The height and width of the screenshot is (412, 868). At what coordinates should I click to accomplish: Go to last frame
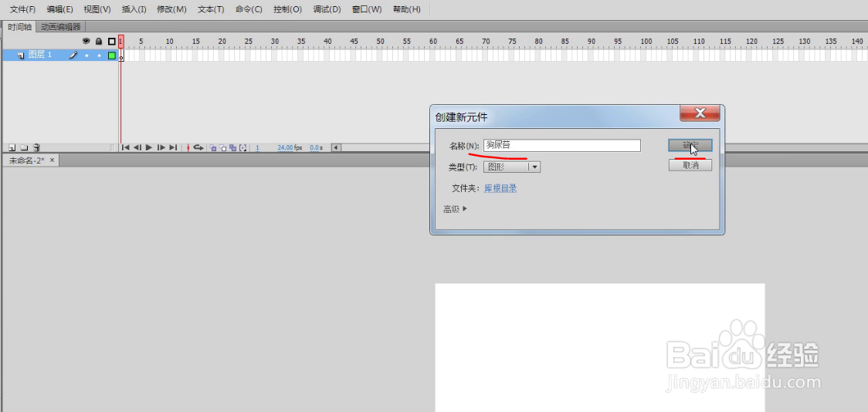[173, 147]
